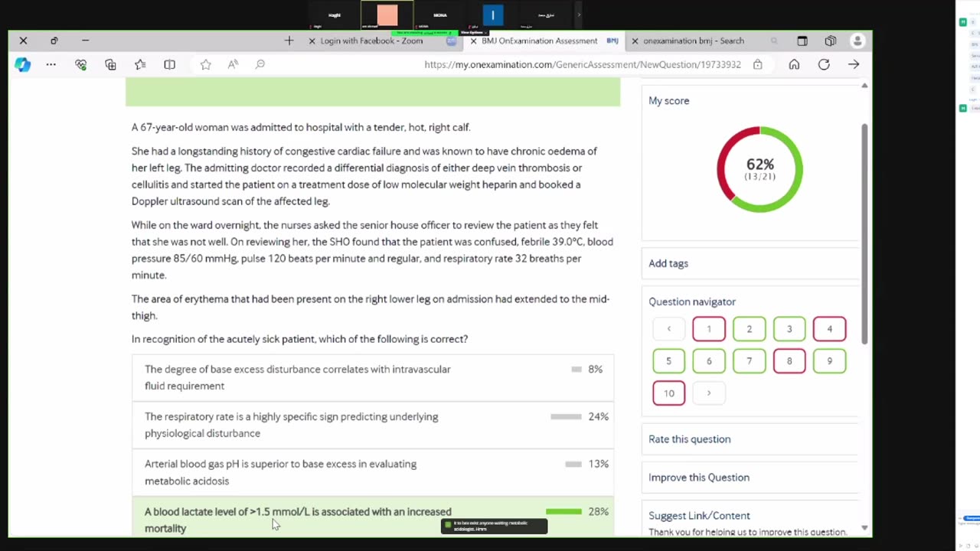Click the page vertical scrollbar thumb

[864, 233]
